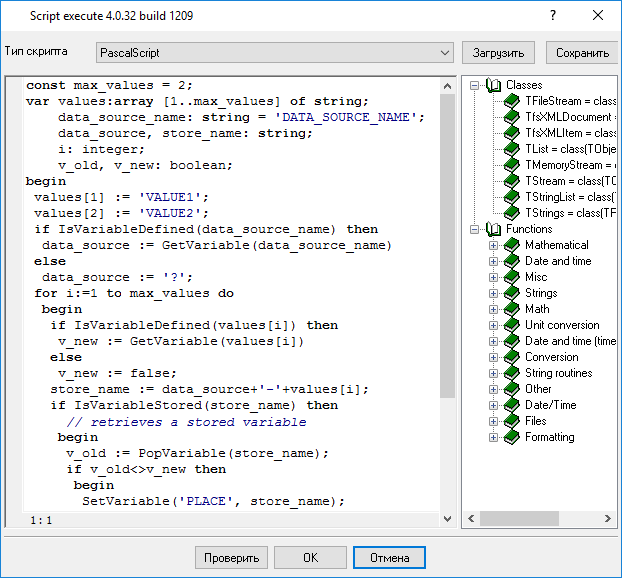The width and height of the screenshot is (622, 578).
Task: Click the tree panel scroll left arrow
Action: (471, 518)
